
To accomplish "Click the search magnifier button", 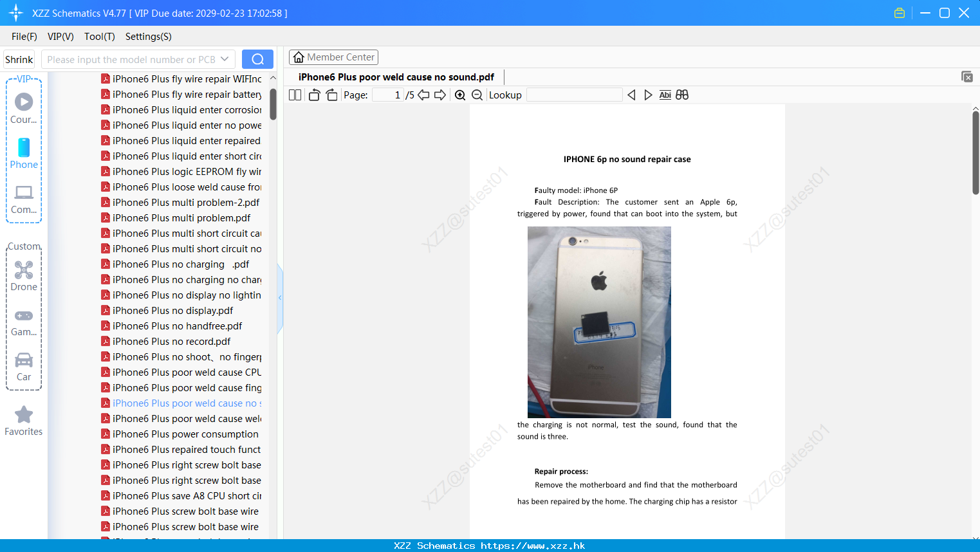I will coord(257,59).
